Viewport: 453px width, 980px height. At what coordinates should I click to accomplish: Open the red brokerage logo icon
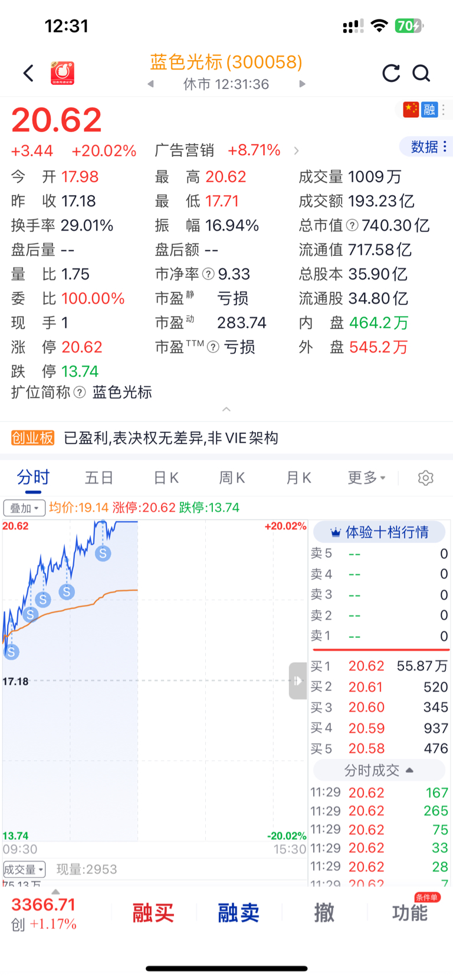click(x=63, y=73)
